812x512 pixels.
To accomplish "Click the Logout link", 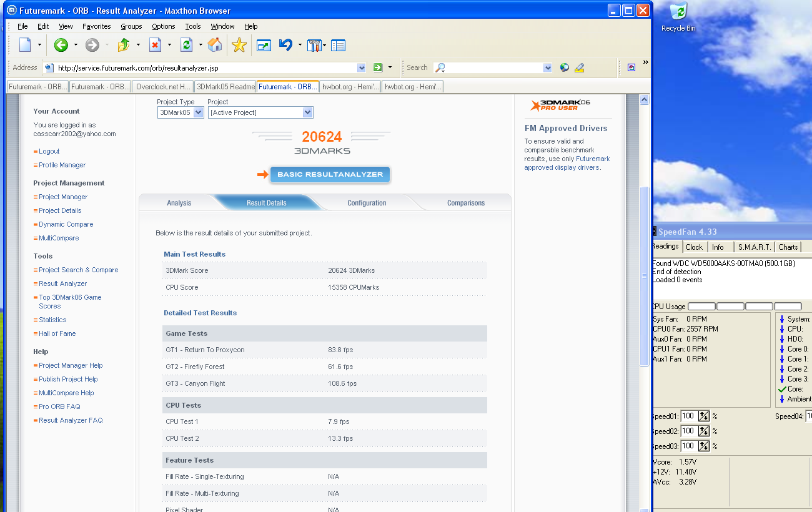I will pyautogui.click(x=49, y=151).
